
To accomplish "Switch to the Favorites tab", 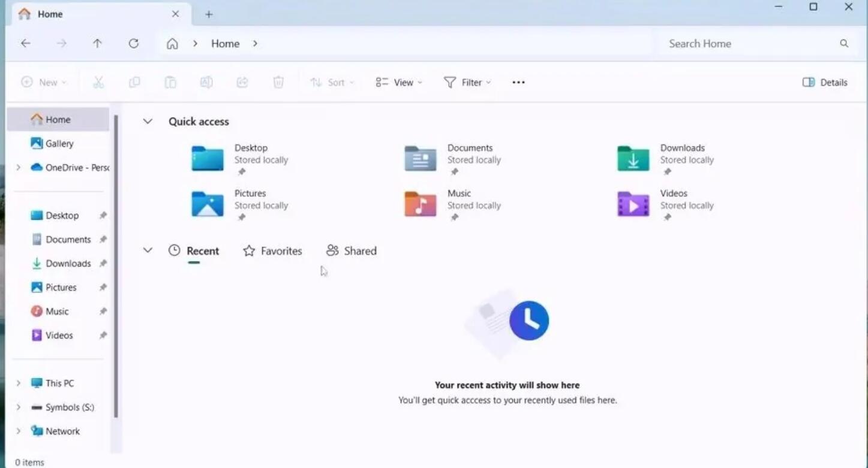I will 272,250.
